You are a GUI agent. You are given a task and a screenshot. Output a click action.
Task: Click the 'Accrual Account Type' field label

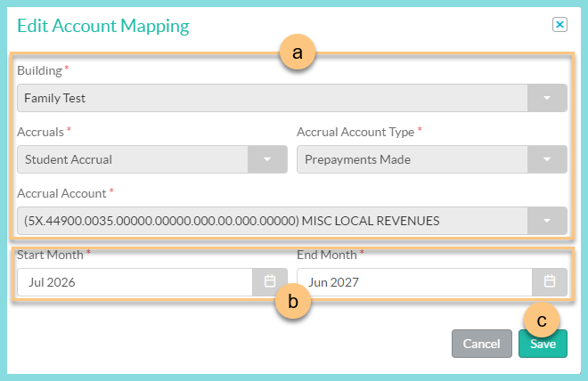pos(355,132)
